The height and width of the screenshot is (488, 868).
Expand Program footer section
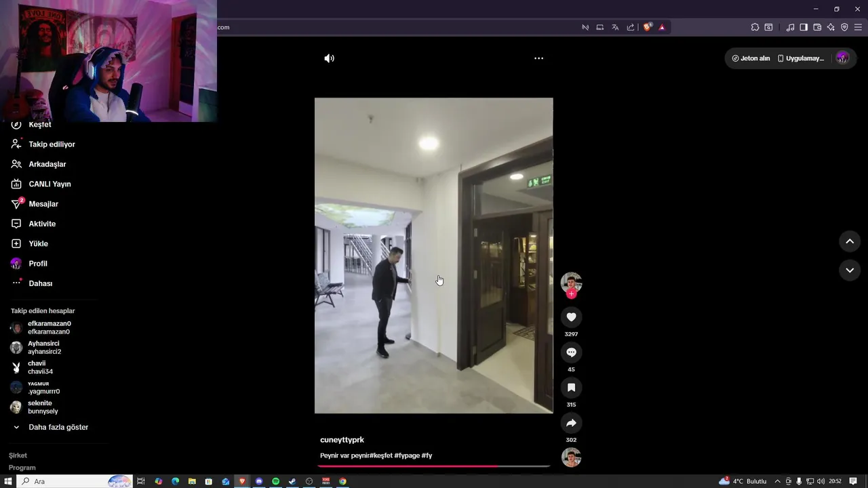click(x=22, y=468)
